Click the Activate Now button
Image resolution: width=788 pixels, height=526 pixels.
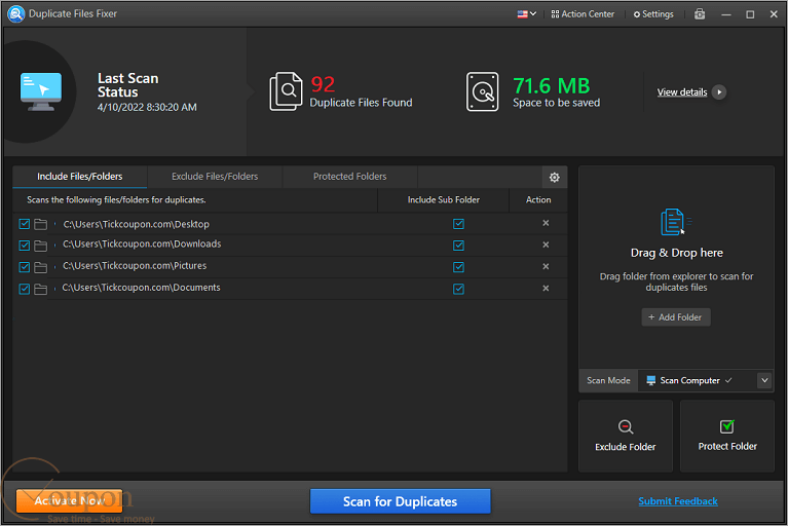(69, 501)
